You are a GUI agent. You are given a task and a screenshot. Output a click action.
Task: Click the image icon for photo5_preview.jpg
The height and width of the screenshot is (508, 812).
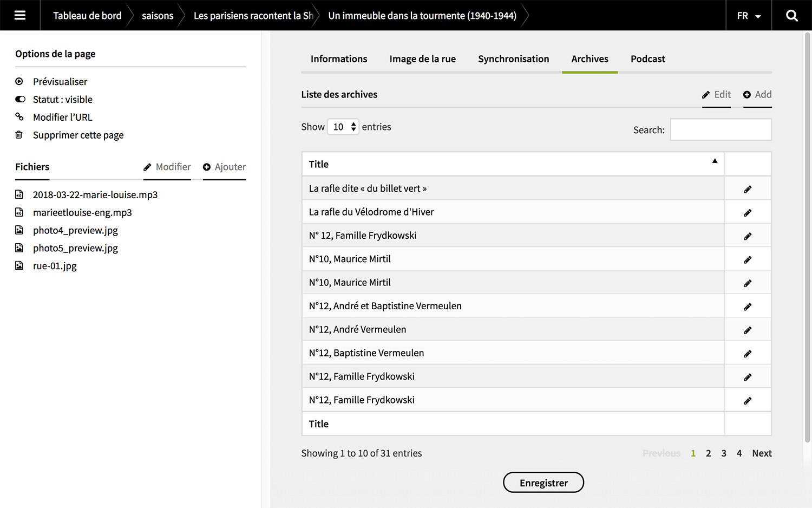[19, 248]
